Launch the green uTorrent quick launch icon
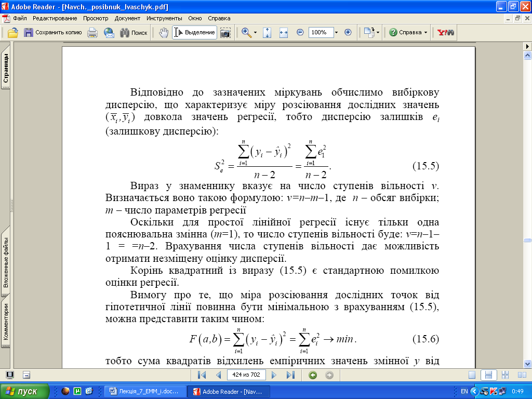532x399 pixels. coord(77,391)
